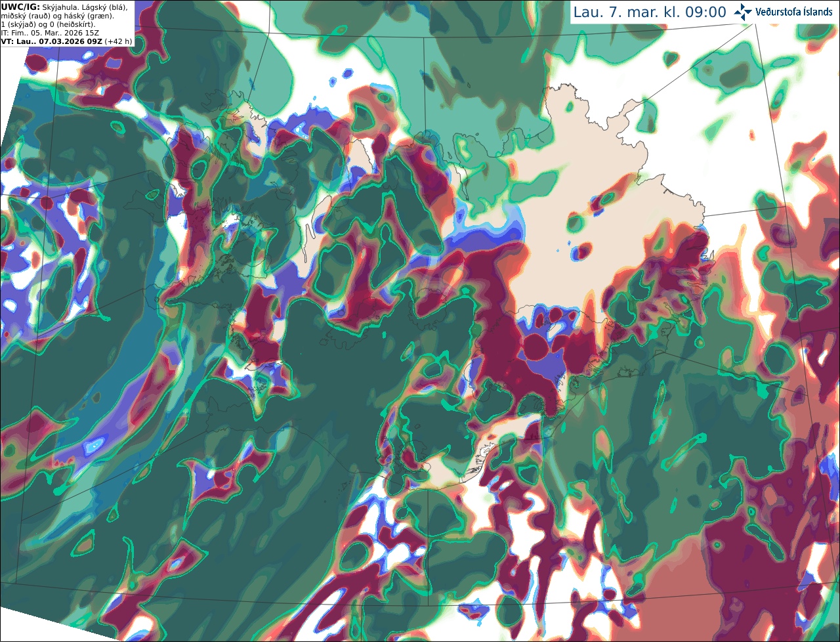This screenshot has height=642, width=840.
Task: Click the 'miðský (rauð) og háský (græn)' legend line
Action: pyautogui.click(x=57, y=16)
